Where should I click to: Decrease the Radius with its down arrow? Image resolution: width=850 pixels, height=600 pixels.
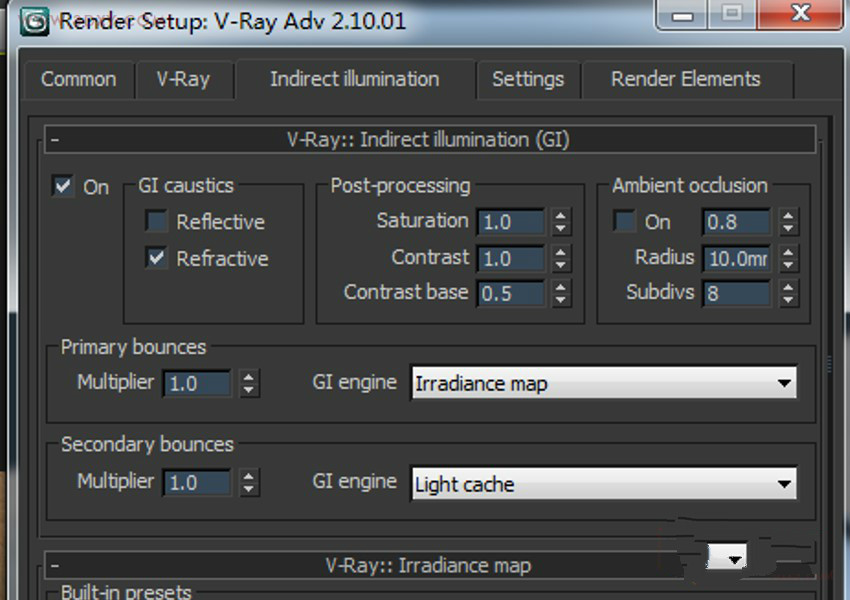(x=788, y=264)
